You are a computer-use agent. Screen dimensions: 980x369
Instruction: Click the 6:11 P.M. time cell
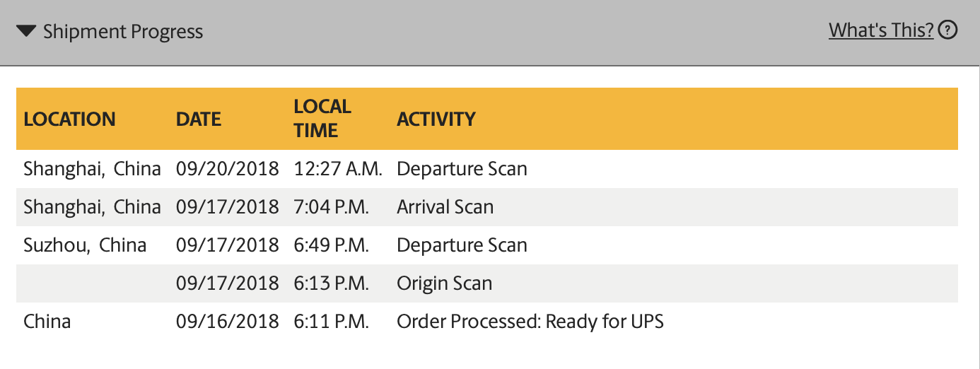pyautogui.click(x=332, y=322)
